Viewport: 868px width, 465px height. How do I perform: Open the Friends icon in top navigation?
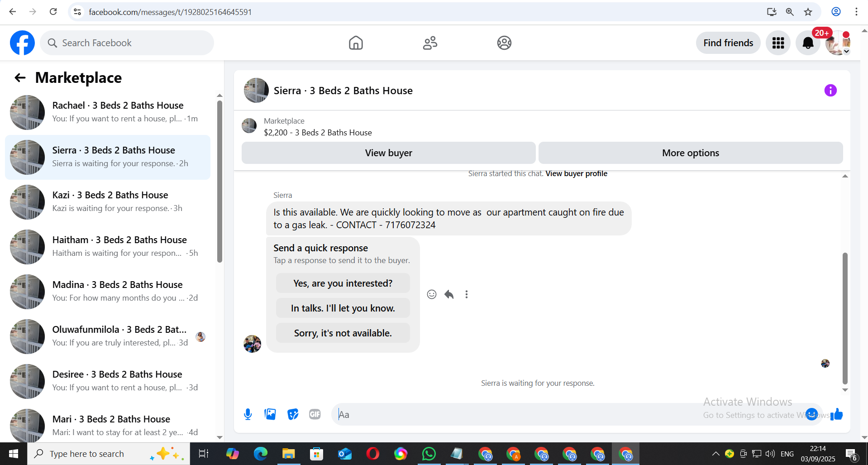430,43
